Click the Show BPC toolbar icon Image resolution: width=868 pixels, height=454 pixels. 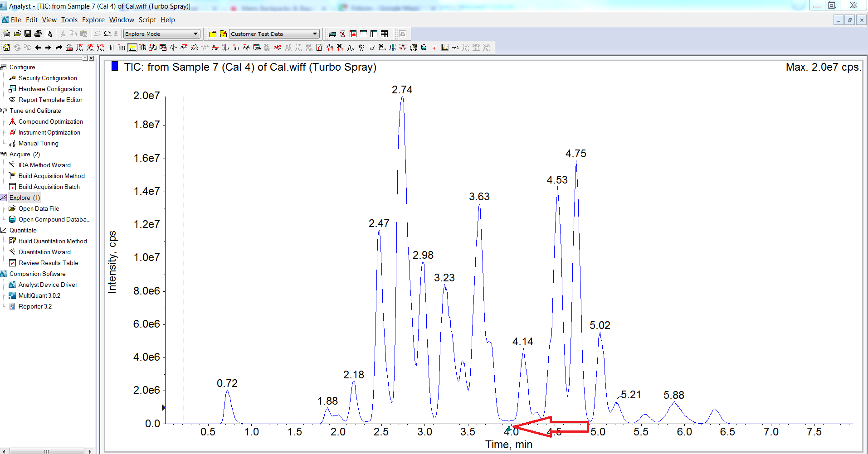(101, 48)
